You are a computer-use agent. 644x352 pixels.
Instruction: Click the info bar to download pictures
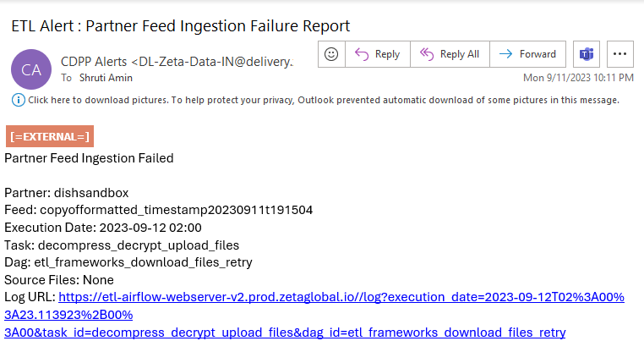323,100
